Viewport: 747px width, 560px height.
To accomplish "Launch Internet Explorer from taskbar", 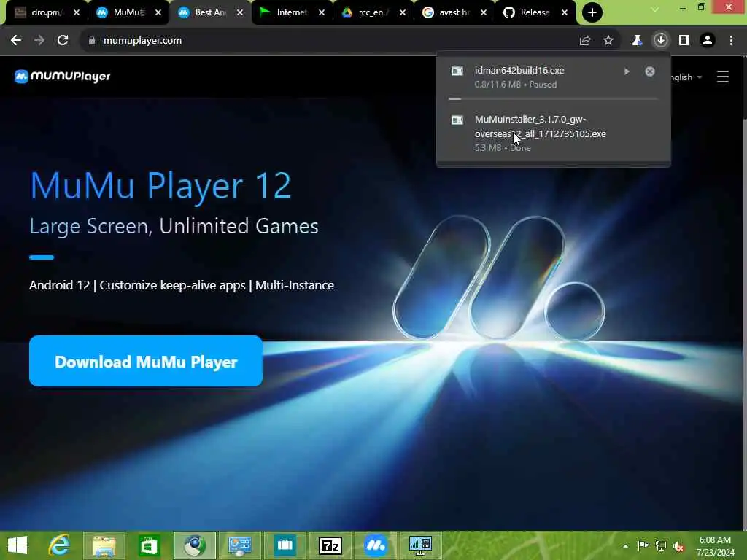I will (59, 545).
